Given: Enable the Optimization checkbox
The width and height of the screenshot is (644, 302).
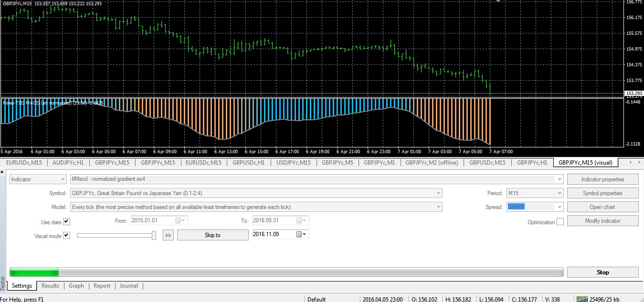Looking at the screenshot, I should pyautogui.click(x=560, y=222).
